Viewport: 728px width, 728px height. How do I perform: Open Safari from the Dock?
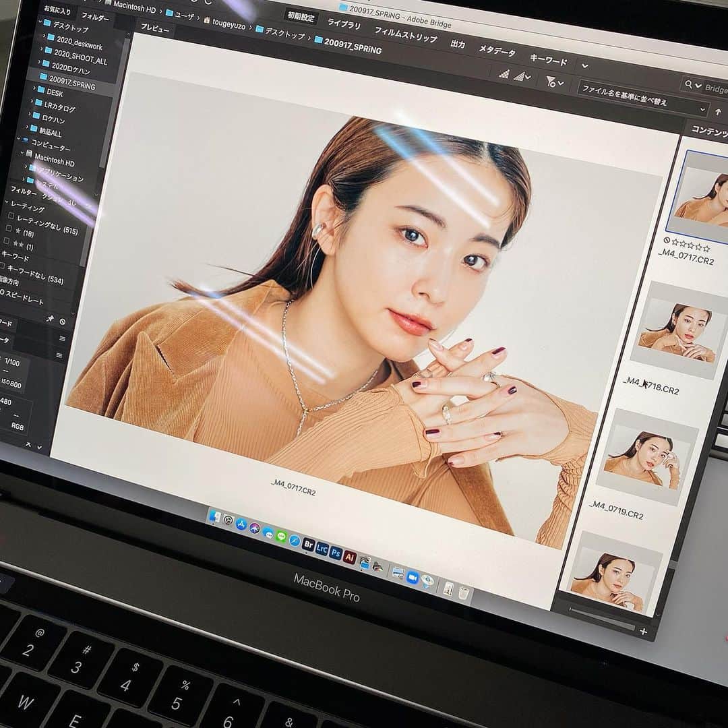tap(295, 541)
